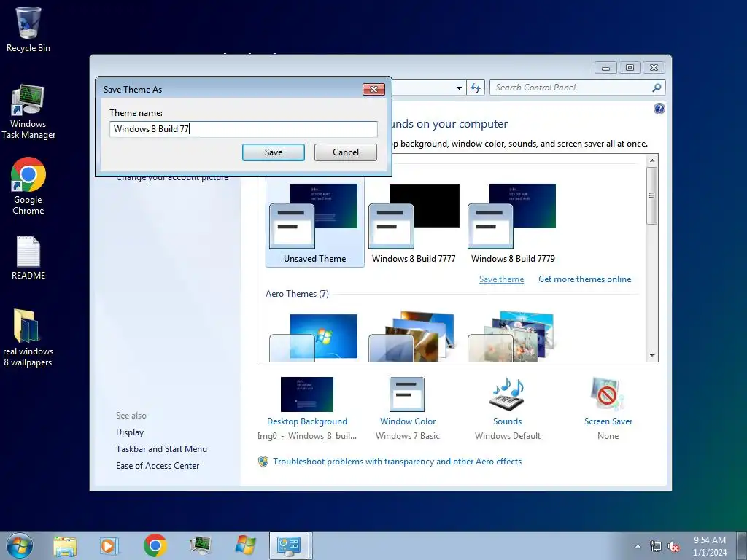This screenshot has height=560, width=747.
Task: Click the Desktop Background text link
Action: click(307, 421)
